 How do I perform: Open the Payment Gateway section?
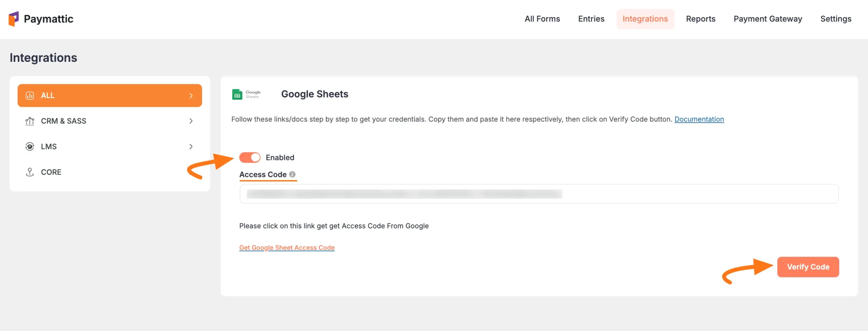pyautogui.click(x=768, y=19)
